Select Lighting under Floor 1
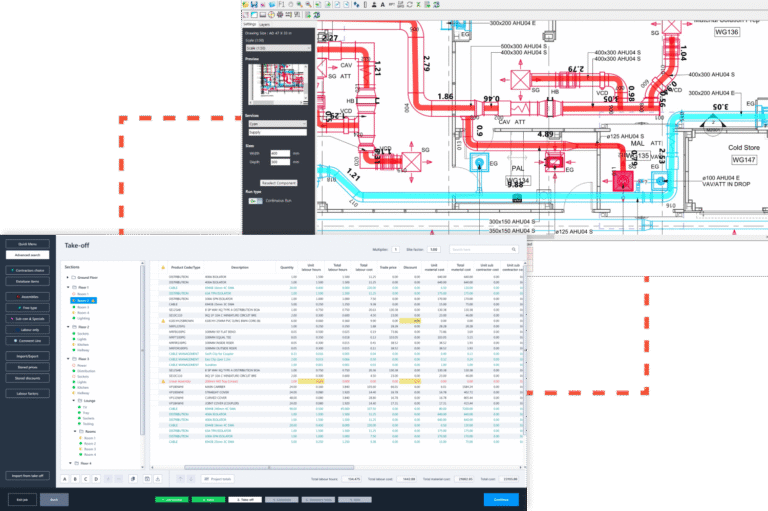This screenshot has height=511, width=768. click(83, 318)
